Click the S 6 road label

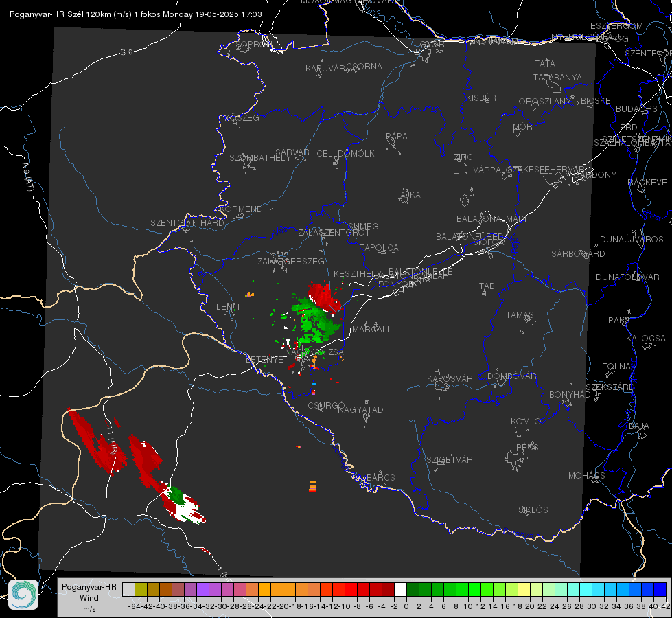(x=126, y=52)
